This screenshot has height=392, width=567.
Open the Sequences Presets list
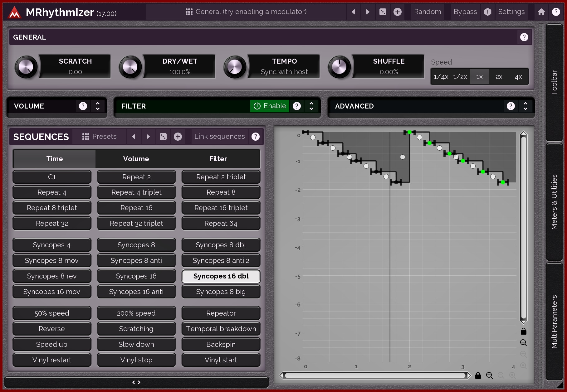tap(100, 137)
